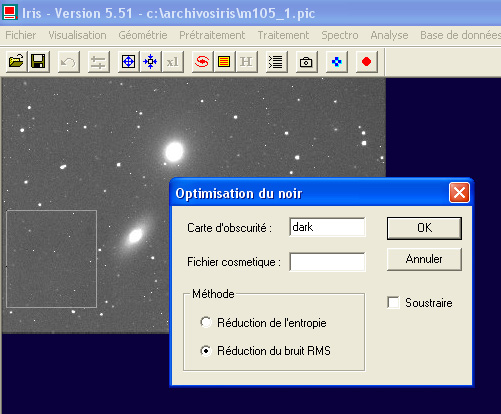The width and height of the screenshot is (501, 414).
Task: Click the open file folder icon
Action: 16,62
